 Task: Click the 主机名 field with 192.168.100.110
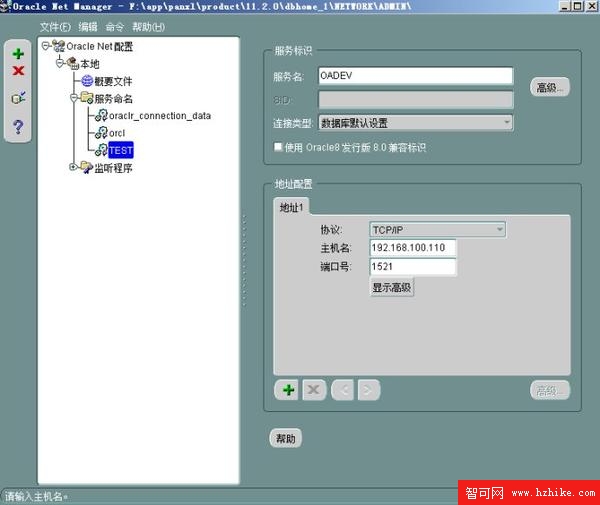click(413, 248)
